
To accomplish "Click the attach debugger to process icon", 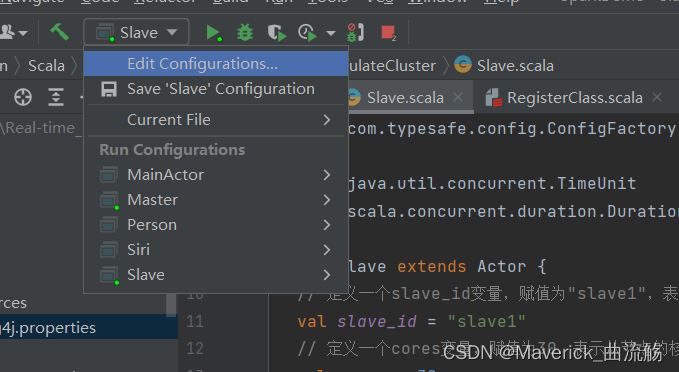I will click(356, 32).
